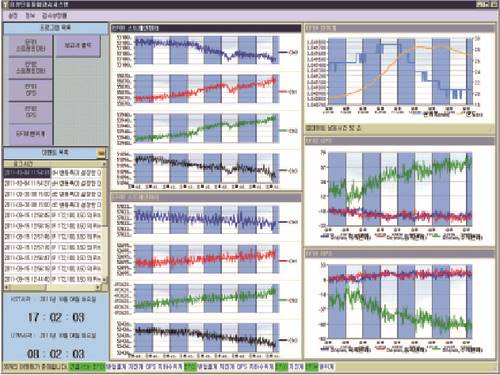Sort the event list by the log time column header
Image resolution: width=500 pixels, height=375 pixels.
point(53,164)
